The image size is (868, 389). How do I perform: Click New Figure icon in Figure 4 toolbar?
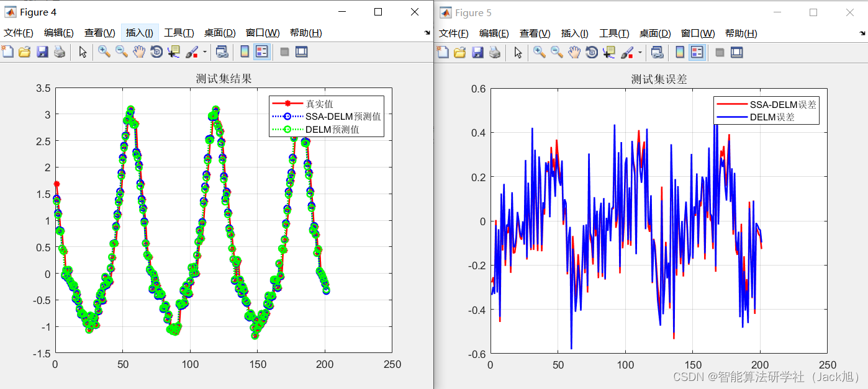coord(7,52)
